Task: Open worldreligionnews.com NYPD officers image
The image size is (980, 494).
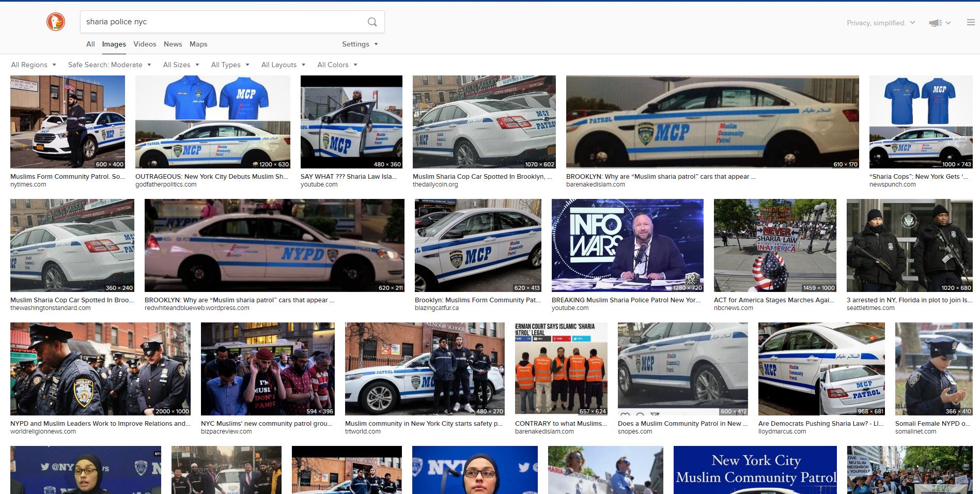Action: tap(100, 369)
